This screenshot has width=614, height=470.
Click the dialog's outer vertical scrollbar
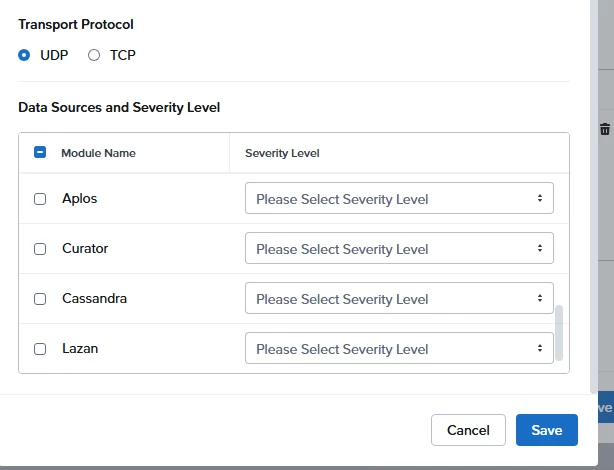(594, 196)
